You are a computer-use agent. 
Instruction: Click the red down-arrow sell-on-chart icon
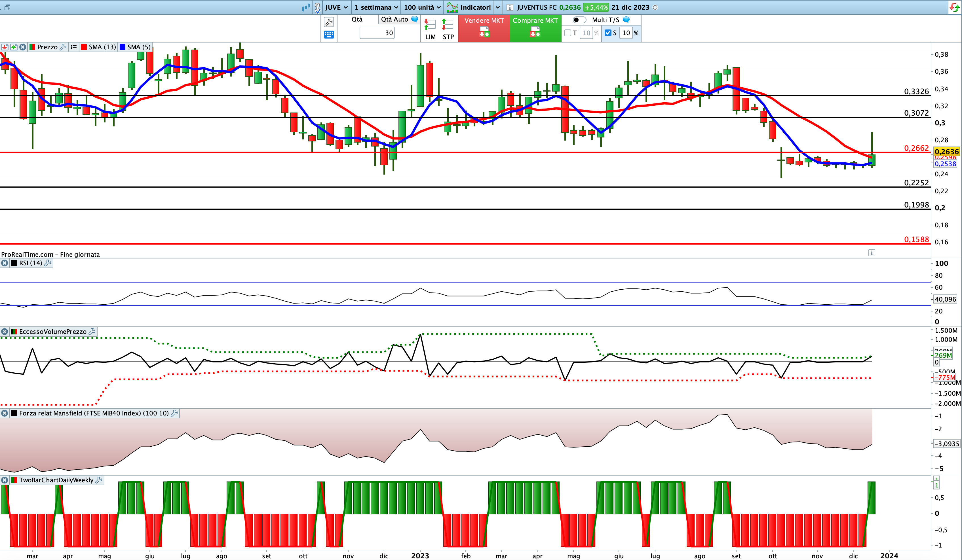[x=5, y=47]
